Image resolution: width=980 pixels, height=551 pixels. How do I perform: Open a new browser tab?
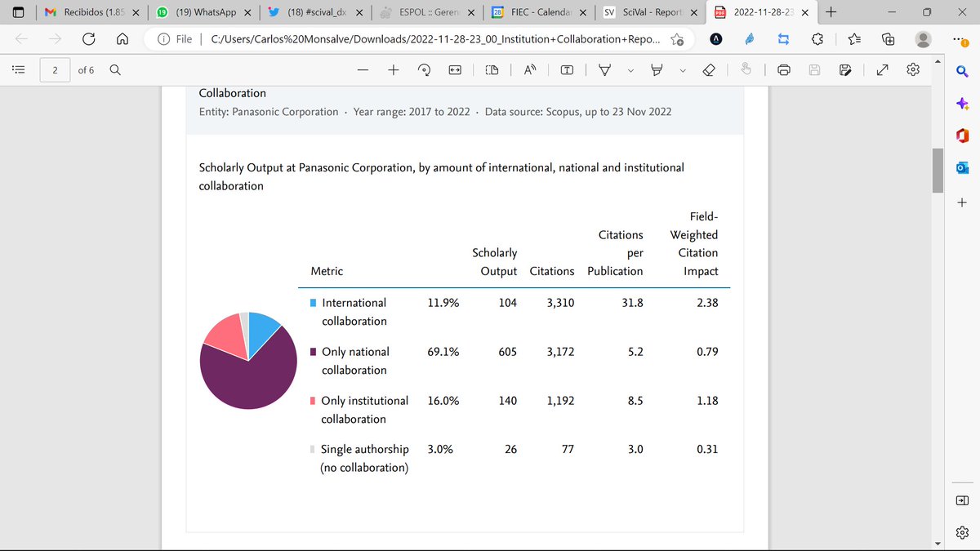(831, 12)
